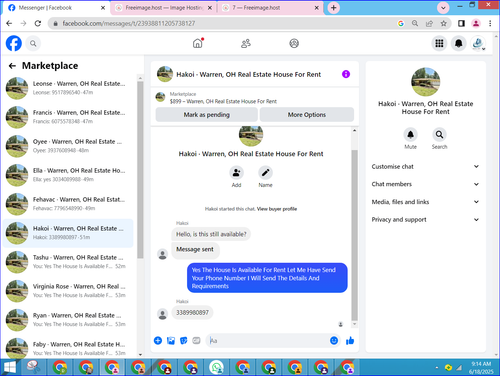
Task: Go back with the browser back arrow
Action: coord(9,23)
